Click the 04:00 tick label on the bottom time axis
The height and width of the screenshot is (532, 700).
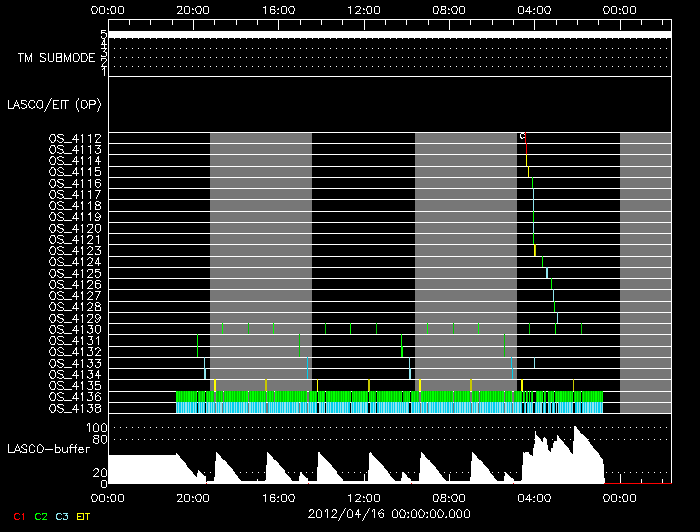coord(534,498)
